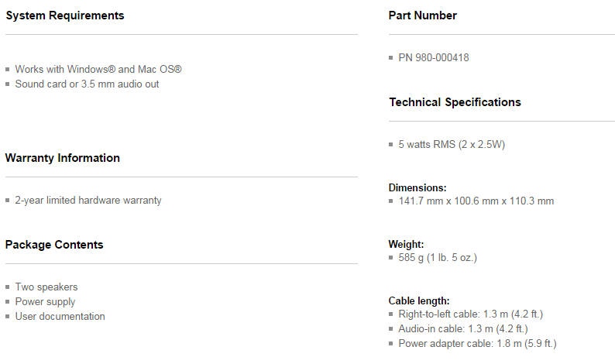This screenshot has height=364, width=615.
Task: Select the 585 g weight value
Action: (437, 257)
